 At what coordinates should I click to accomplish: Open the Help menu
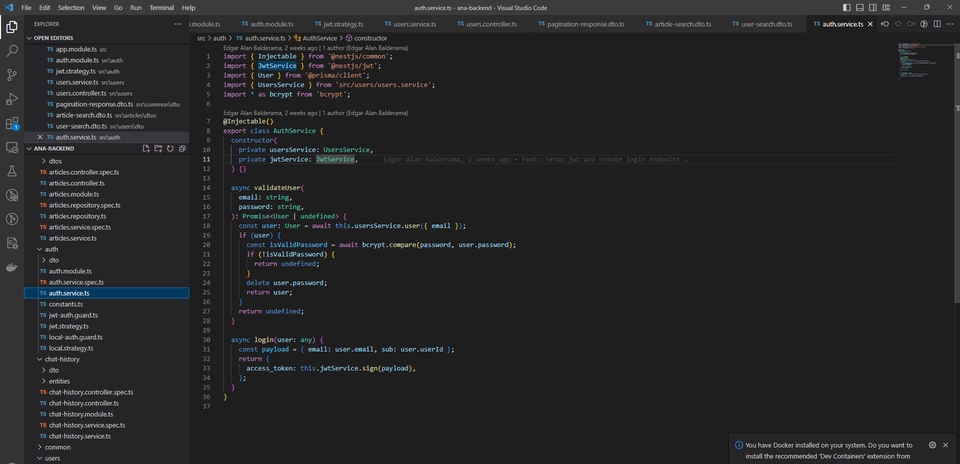point(189,8)
